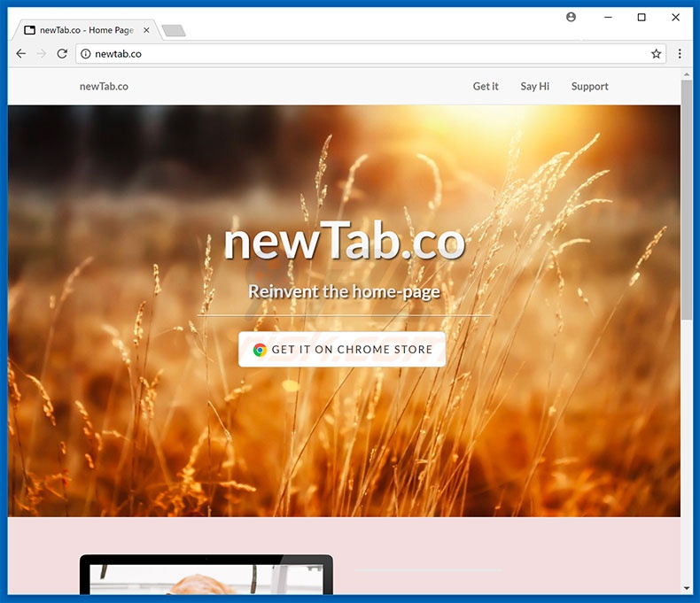Reload the newtab.co page

point(62,54)
